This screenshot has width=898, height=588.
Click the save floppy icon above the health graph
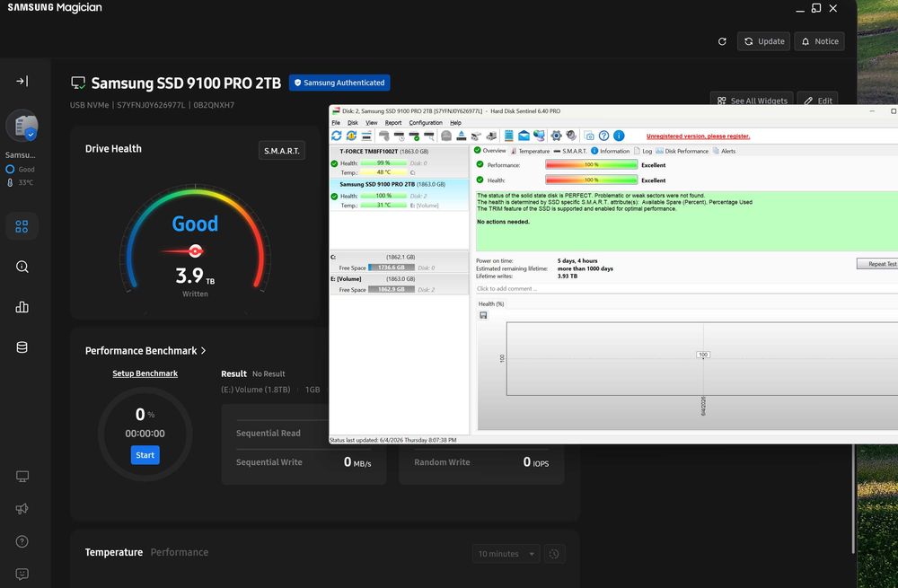coord(483,315)
